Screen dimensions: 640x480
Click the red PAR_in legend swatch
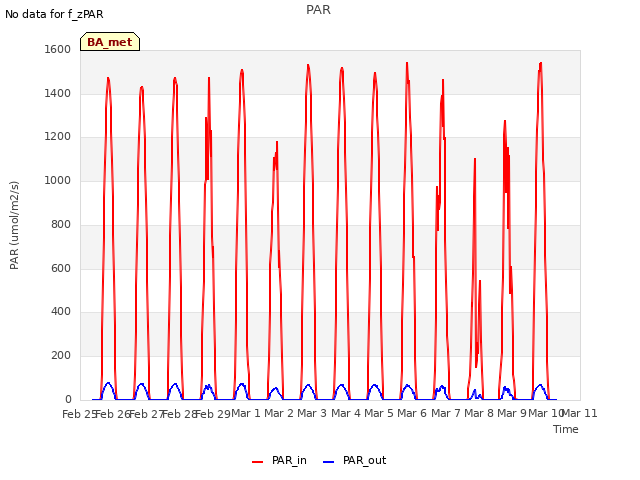(258, 462)
